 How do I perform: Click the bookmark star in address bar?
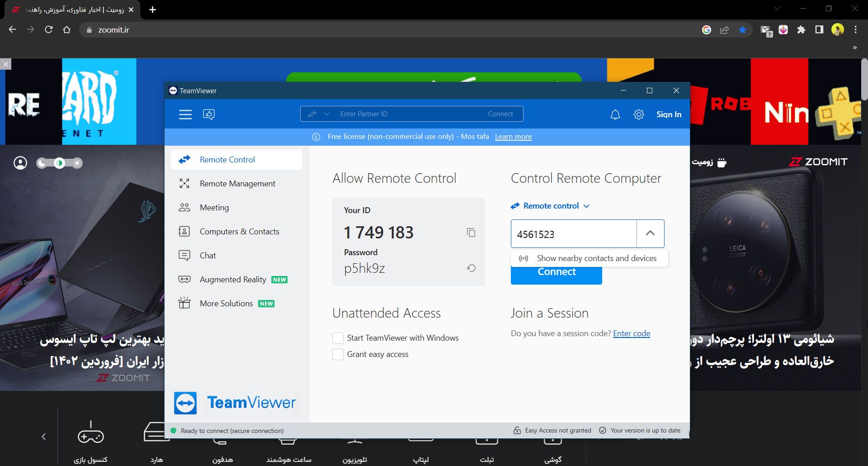click(x=742, y=30)
